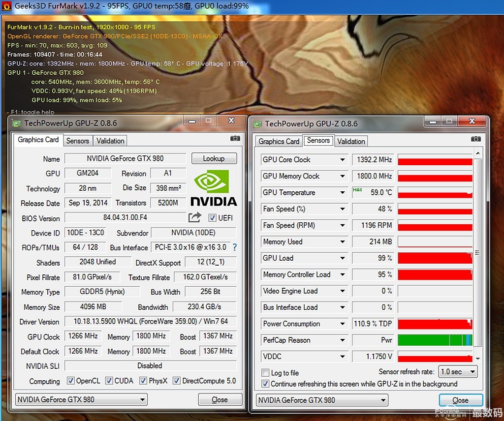
Task: Toggle the CUDA checkbox
Action: click(109, 381)
